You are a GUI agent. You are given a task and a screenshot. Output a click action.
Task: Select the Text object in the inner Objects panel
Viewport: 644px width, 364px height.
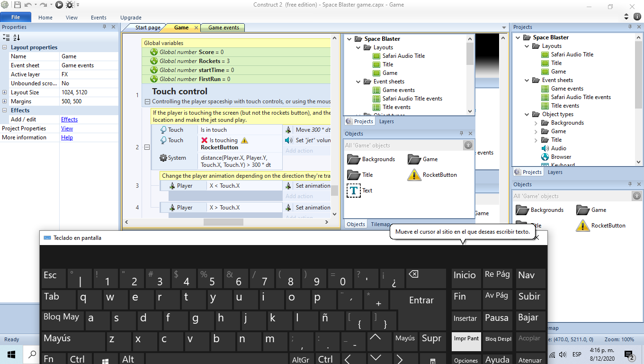[x=360, y=191]
